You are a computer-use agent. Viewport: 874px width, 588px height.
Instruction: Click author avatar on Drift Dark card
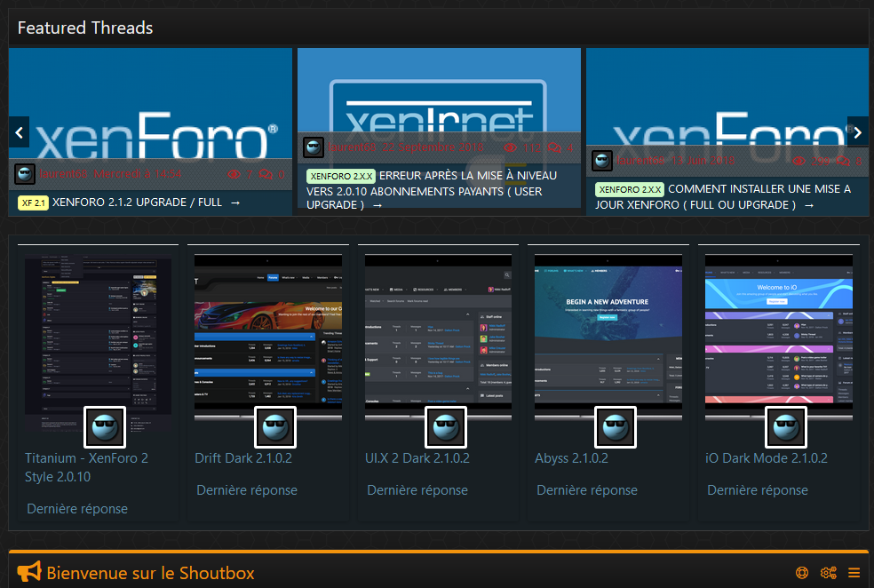pos(275,427)
